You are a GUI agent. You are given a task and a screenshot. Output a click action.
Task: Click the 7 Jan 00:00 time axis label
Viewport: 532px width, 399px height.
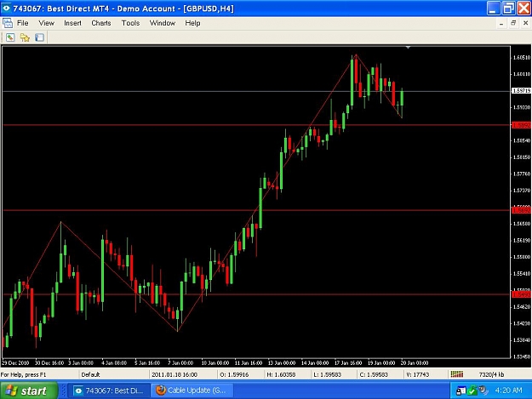180,362
